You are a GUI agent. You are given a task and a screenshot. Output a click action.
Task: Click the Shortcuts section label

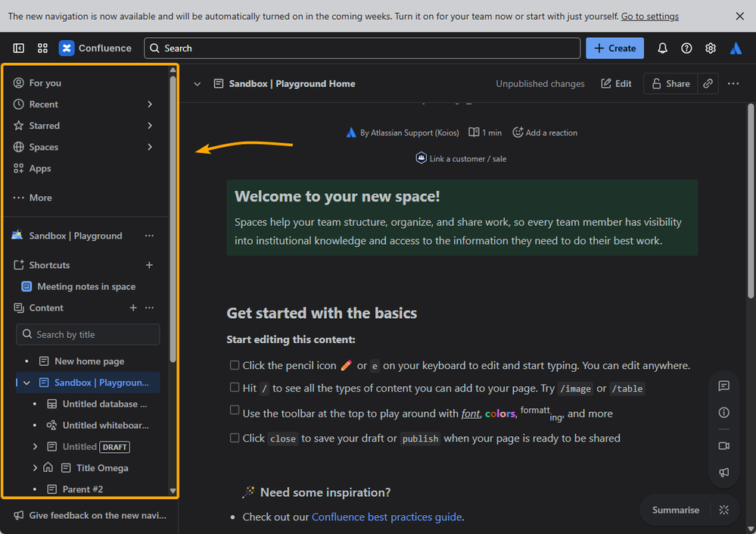tap(49, 265)
